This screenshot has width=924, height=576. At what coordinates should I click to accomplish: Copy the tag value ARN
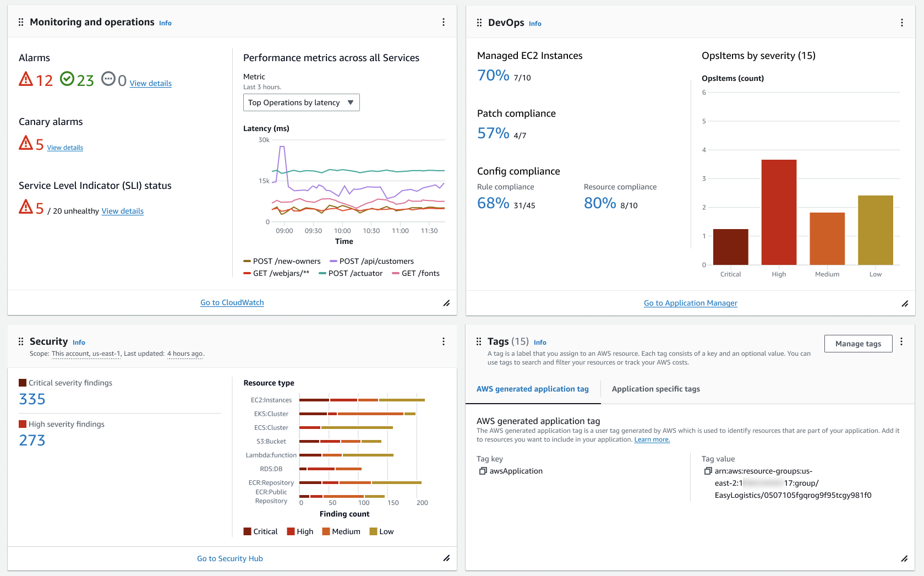(x=707, y=471)
